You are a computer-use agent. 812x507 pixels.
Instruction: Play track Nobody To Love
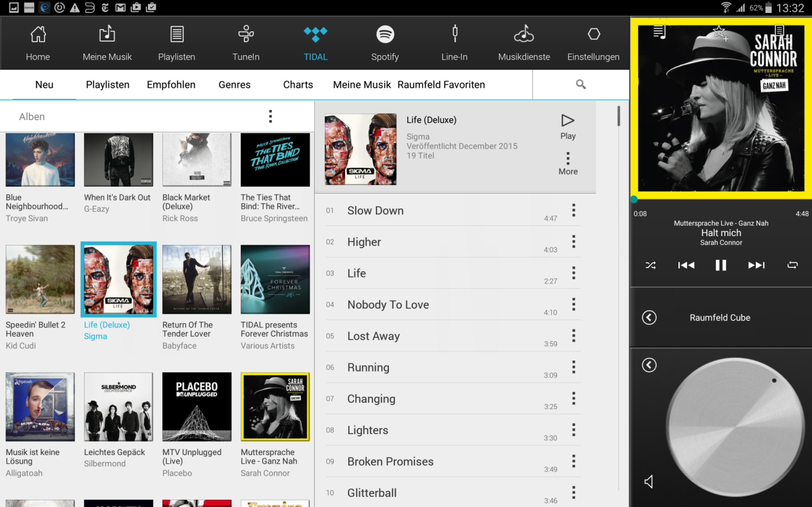coord(388,305)
